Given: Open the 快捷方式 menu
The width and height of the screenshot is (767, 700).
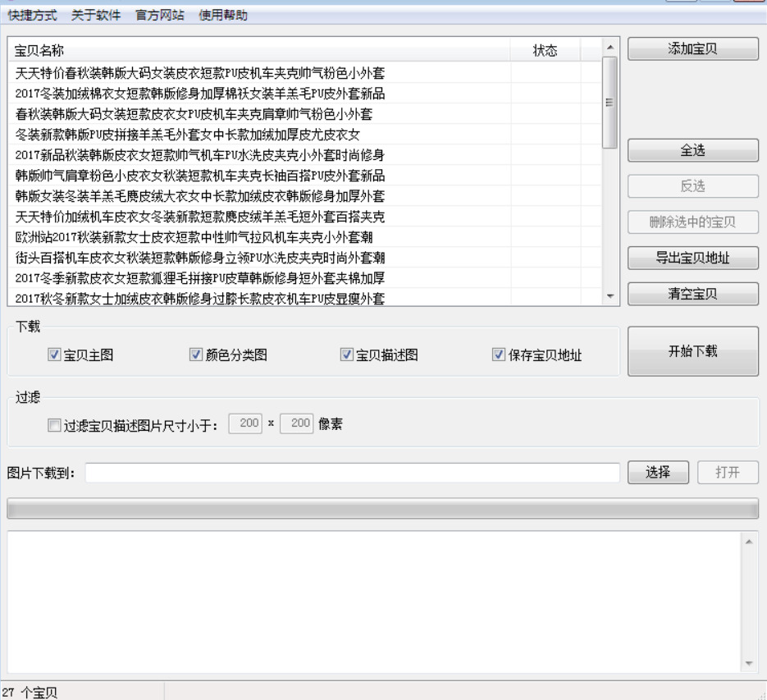Looking at the screenshot, I should (32, 15).
